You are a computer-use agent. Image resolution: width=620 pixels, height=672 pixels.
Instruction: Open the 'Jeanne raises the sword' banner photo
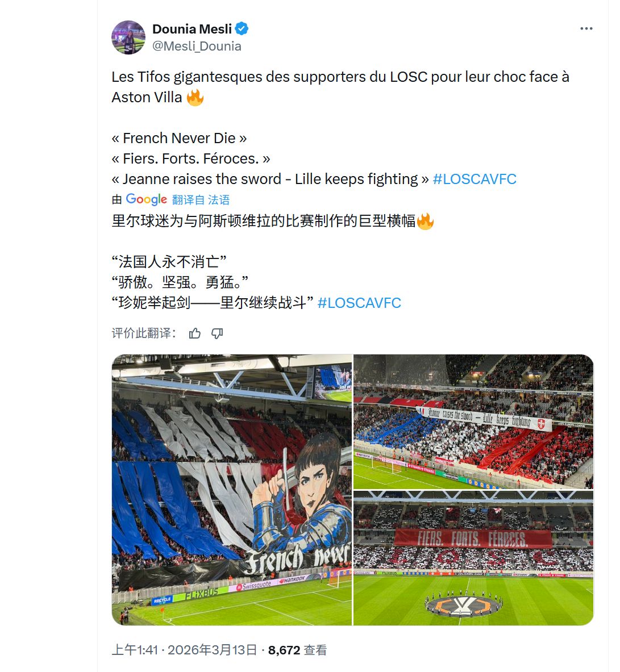[473, 421]
